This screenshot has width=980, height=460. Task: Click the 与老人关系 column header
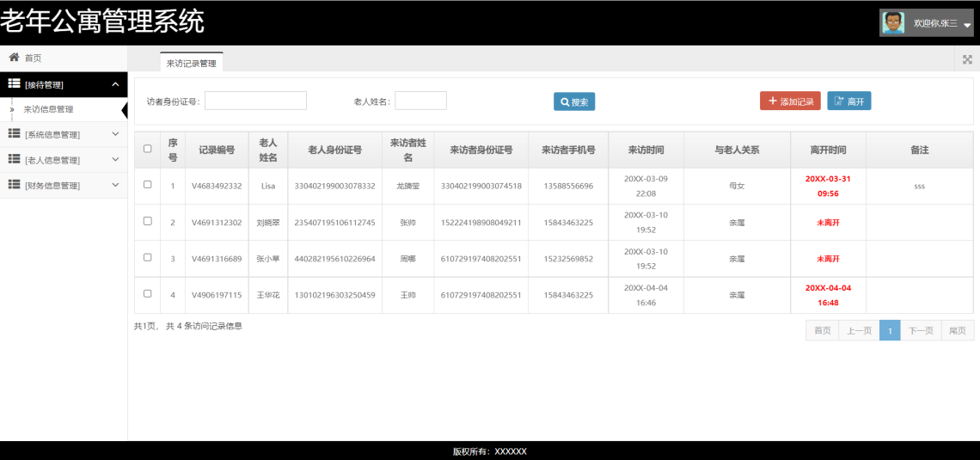click(x=737, y=150)
